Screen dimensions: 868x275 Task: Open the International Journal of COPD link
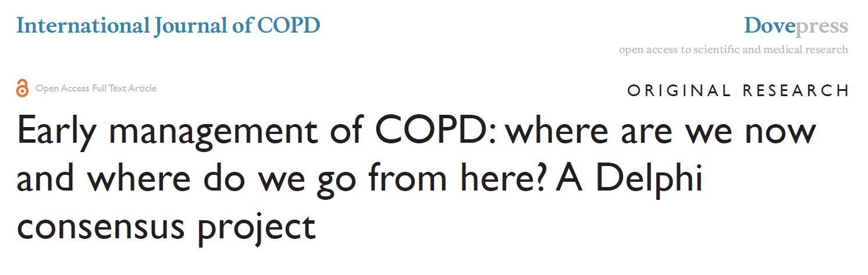(168, 26)
